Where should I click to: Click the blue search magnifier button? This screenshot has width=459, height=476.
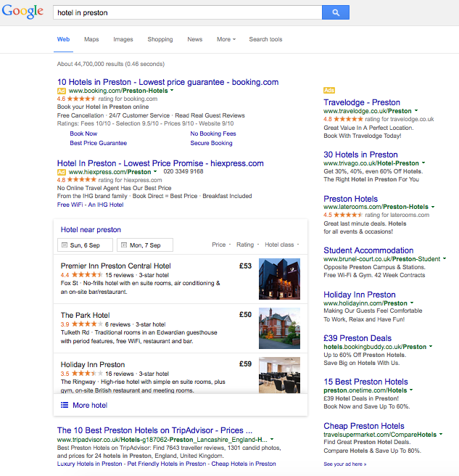336,12
